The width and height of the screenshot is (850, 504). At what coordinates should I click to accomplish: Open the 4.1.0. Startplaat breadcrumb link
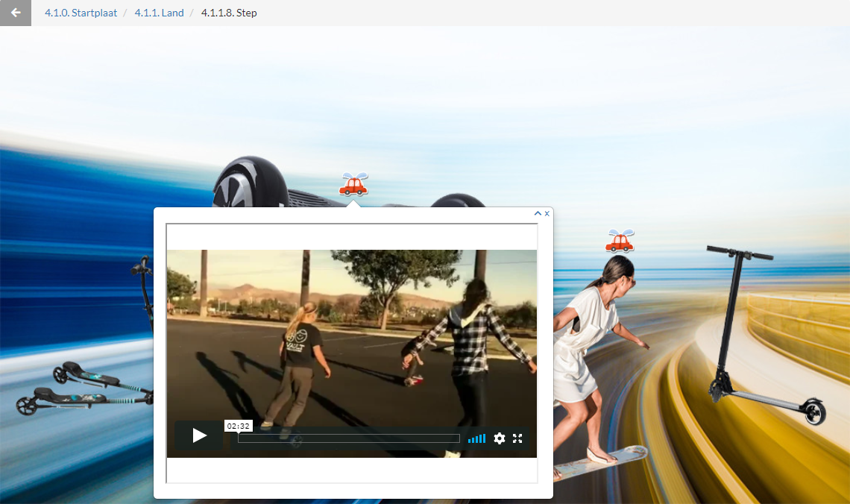tap(81, 13)
